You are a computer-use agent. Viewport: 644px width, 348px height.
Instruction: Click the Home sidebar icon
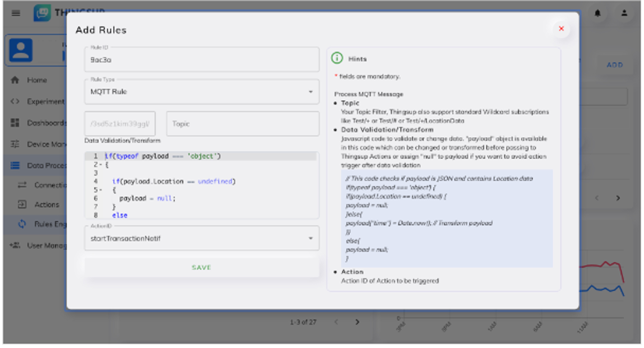tap(15, 80)
